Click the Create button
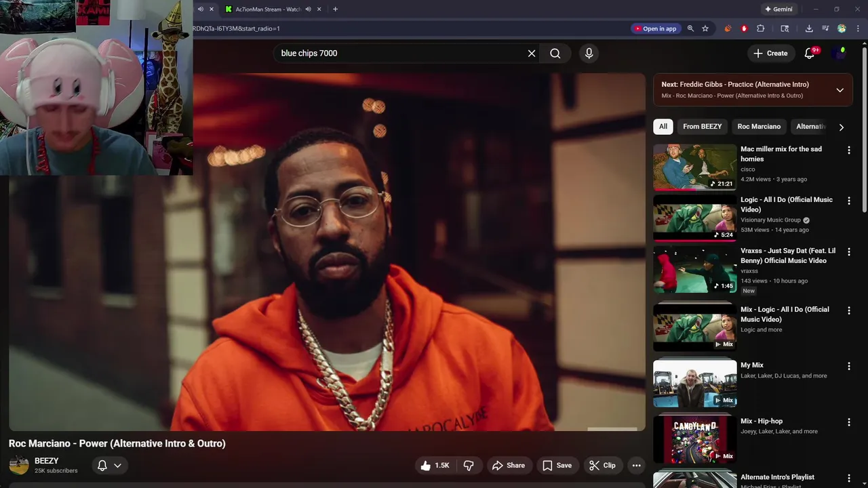This screenshot has width=868, height=488. click(771, 54)
